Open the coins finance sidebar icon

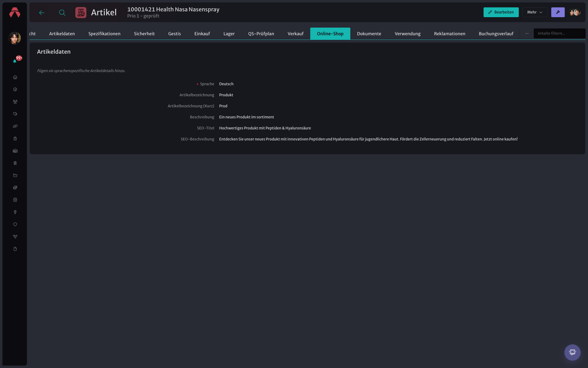click(15, 188)
